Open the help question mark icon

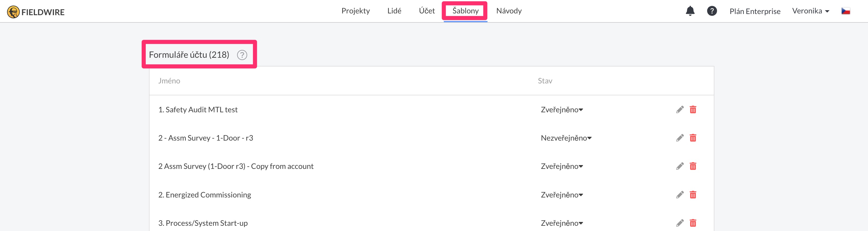[711, 11]
